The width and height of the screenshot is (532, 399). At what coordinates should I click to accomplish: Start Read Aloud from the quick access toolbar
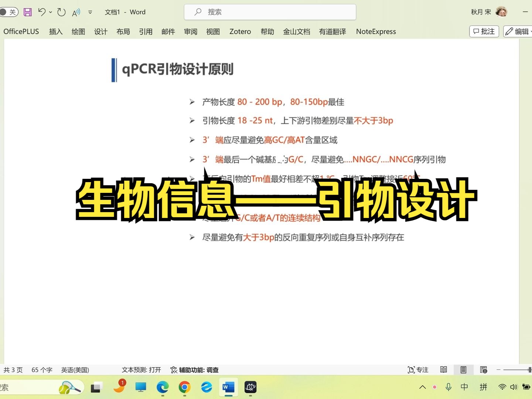[76, 12]
